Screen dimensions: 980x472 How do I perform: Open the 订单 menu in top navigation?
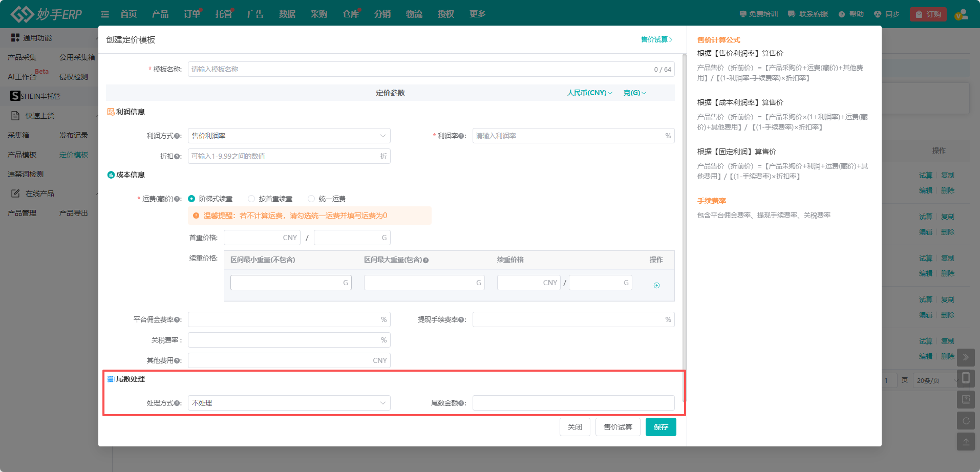pos(192,14)
